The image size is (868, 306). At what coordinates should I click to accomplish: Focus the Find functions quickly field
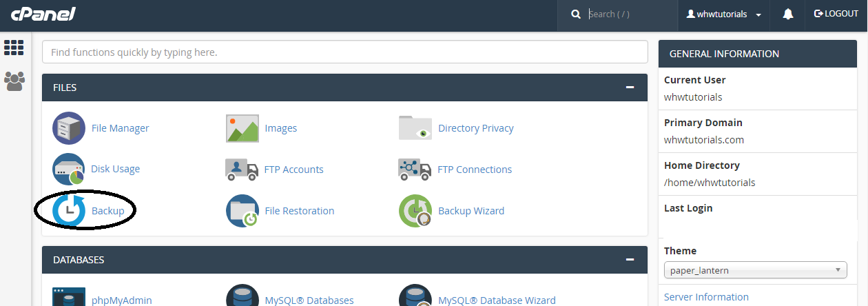tap(345, 52)
